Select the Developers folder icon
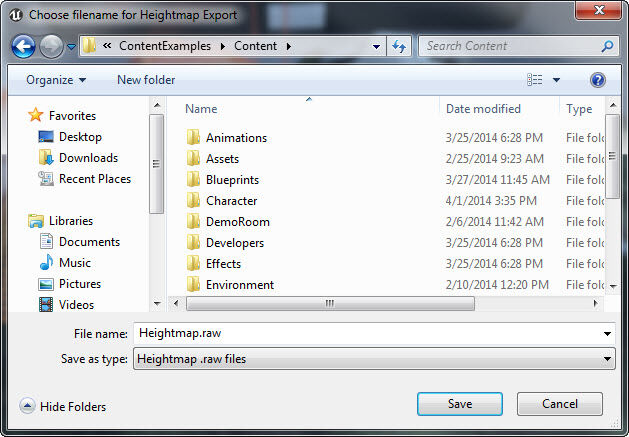The image size is (629, 437). tap(193, 242)
